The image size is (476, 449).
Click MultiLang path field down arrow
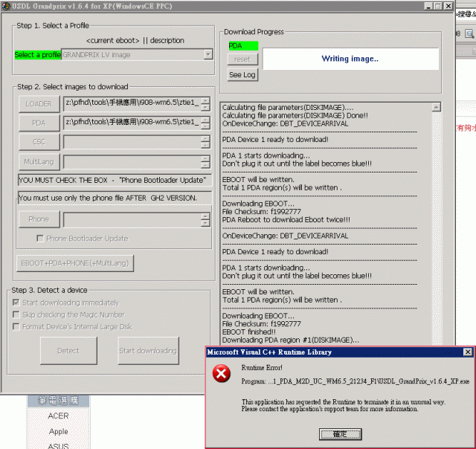205,165
